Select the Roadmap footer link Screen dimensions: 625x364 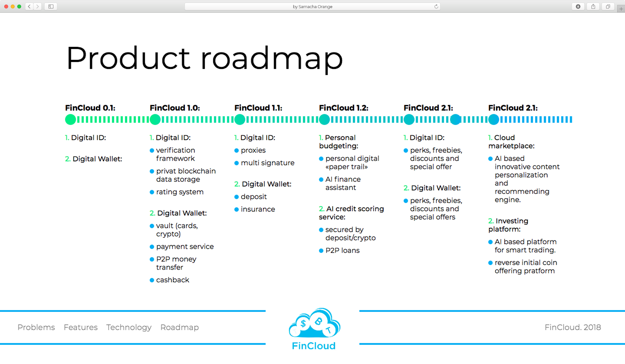tap(180, 328)
